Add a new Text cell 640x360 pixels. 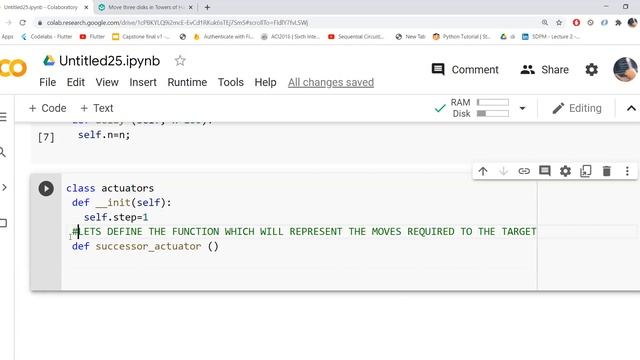pyautogui.click(x=97, y=108)
